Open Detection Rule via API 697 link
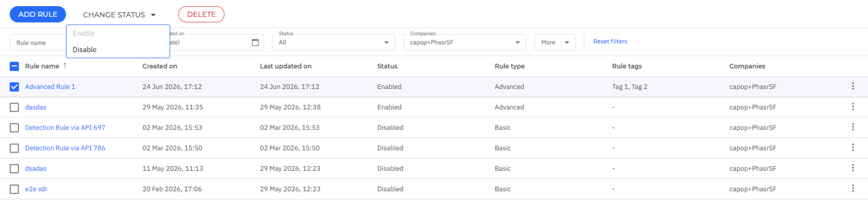868x200 pixels. point(65,128)
